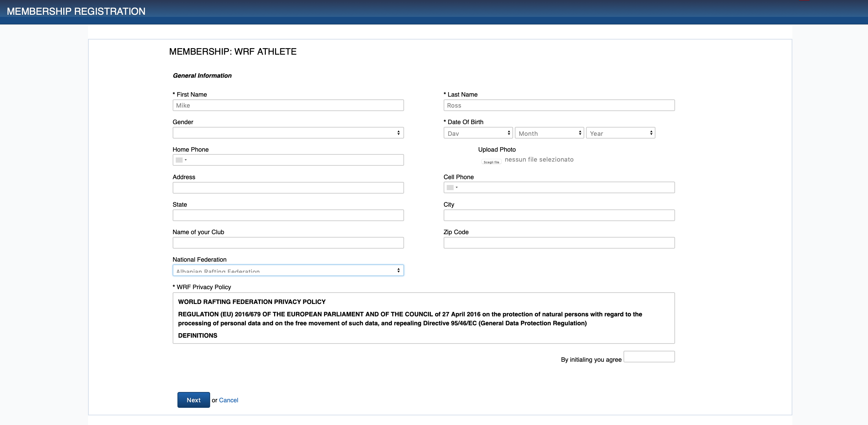Click the City input field
The height and width of the screenshot is (425, 868).
pos(559,215)
